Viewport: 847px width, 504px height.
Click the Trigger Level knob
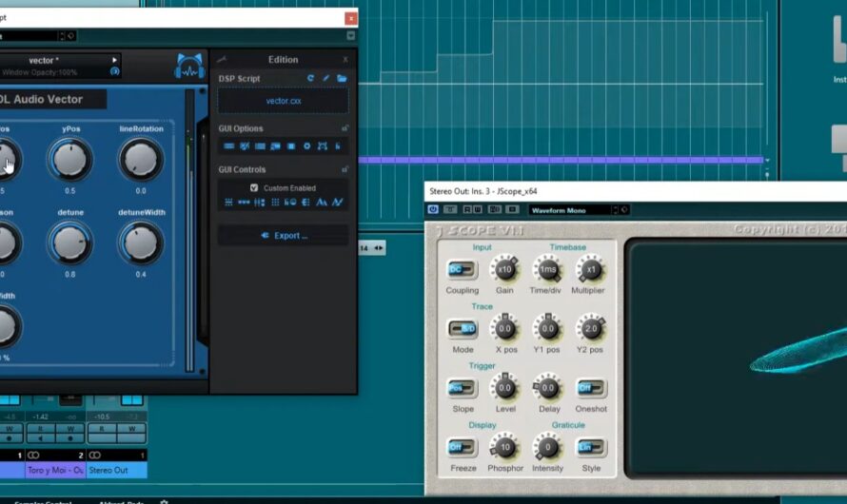[x=505, y=388]
